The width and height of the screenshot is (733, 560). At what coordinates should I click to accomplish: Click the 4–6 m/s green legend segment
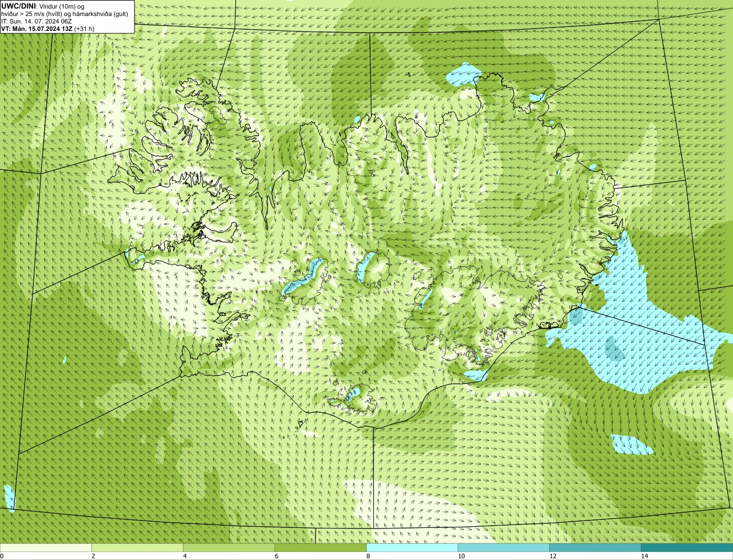click(229, 547)
